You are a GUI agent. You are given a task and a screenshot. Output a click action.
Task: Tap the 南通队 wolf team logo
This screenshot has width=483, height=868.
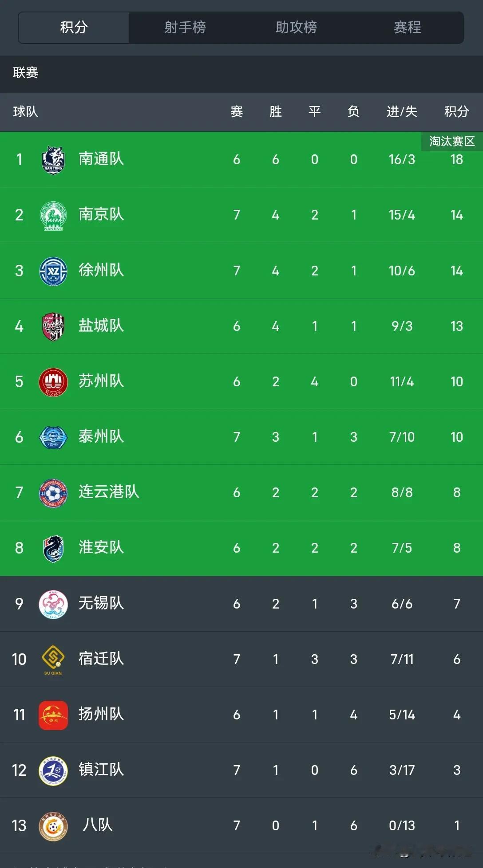point(53,160)
